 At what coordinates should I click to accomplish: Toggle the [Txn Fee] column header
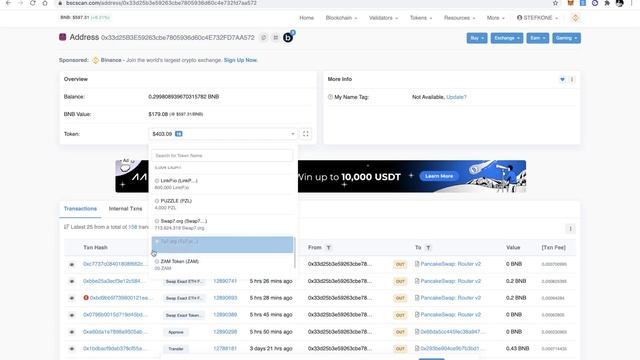coord(553,248)
